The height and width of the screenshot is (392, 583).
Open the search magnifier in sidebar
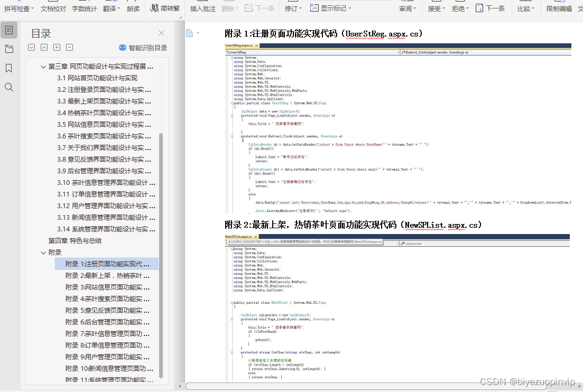(9, 87)
